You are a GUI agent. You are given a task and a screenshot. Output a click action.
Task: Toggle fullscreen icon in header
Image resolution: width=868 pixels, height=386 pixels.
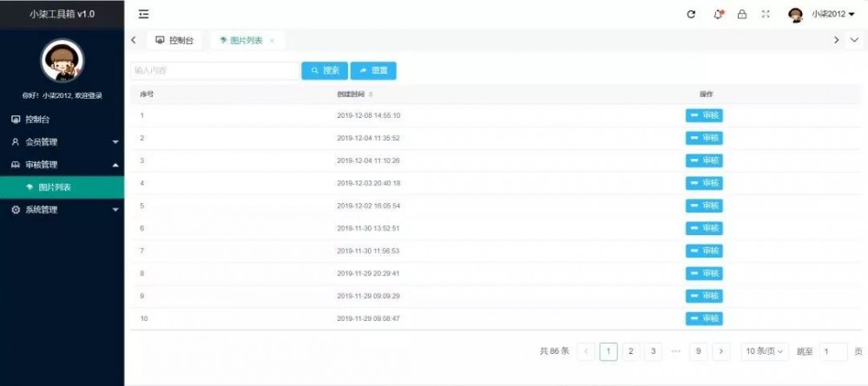(x=766, y=15)
